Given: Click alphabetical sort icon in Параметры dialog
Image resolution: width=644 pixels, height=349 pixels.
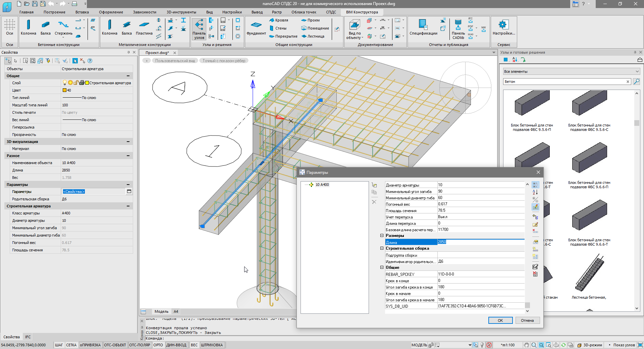Looking at the screenshot, I should [x=535, y=192].
